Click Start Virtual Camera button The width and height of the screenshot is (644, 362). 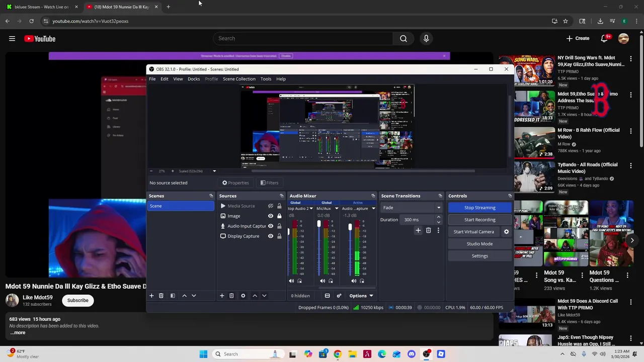[x=474, y=232]
